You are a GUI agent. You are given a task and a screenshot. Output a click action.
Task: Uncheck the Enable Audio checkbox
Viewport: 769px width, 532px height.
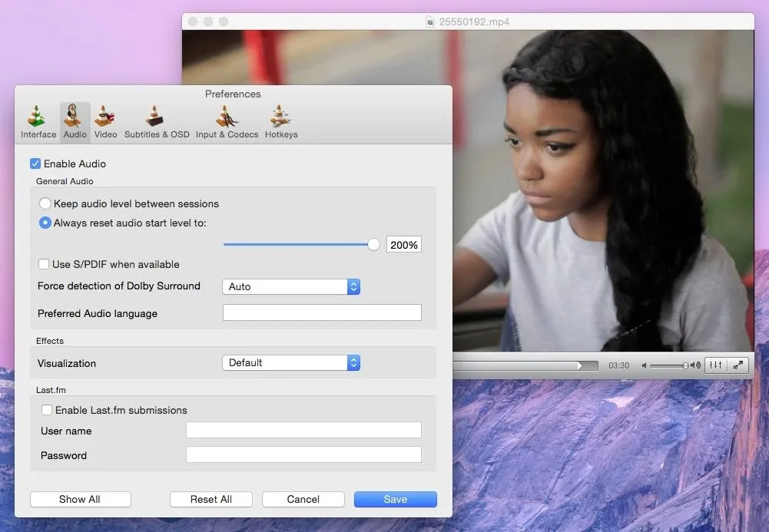pos(35,164)
